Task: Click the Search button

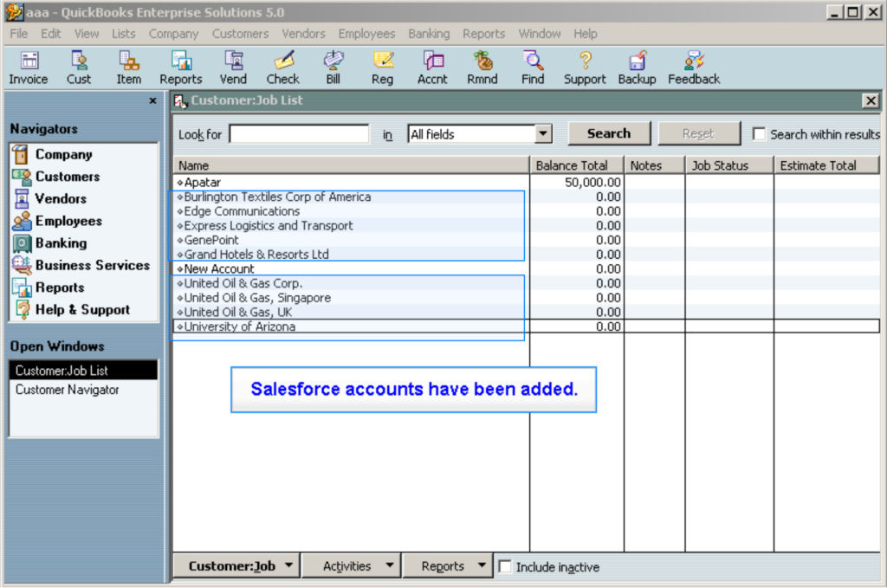Action: coord(609,133)
